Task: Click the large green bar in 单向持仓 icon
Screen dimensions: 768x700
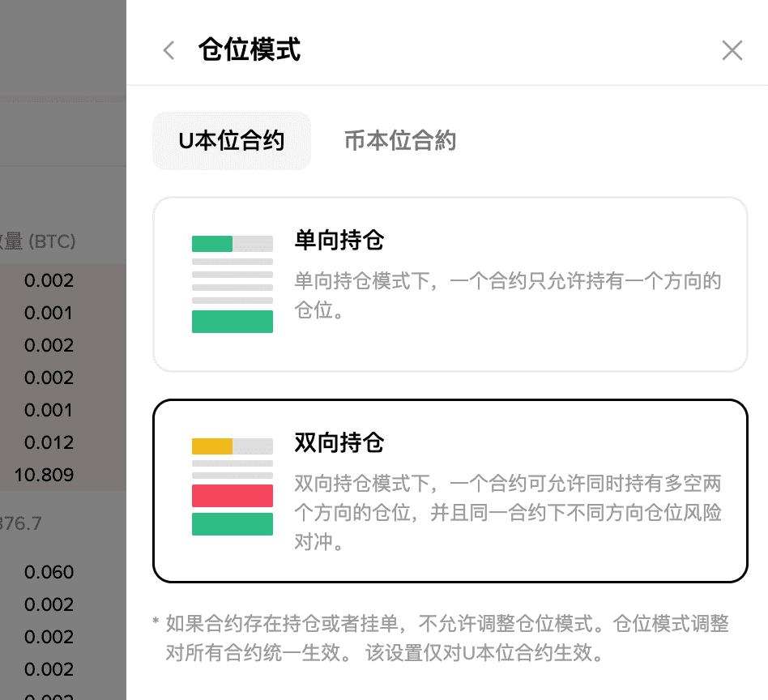Action: [x=233, y=322]
